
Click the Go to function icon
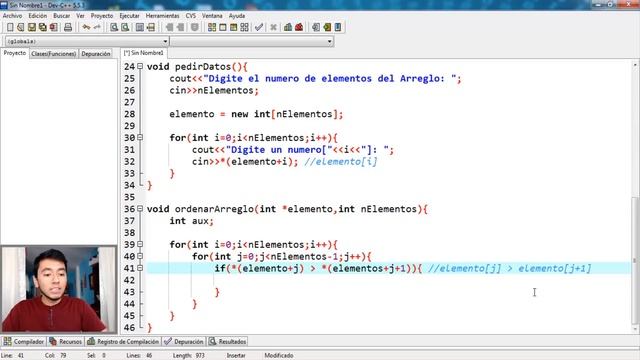(140, 27)
